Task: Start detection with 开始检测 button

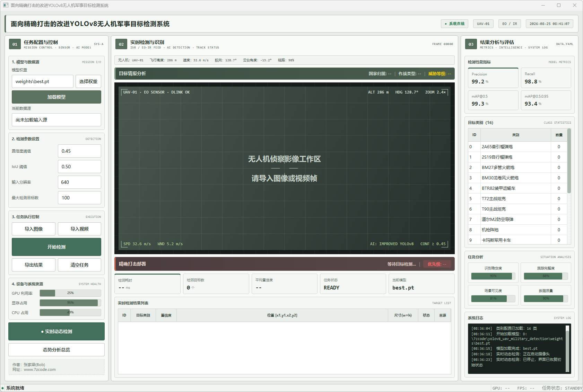Action: 56,247
